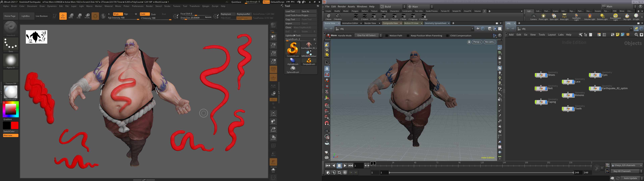
Task: Expand the Lightbox Tools section
Action: (x=301, y=36)
